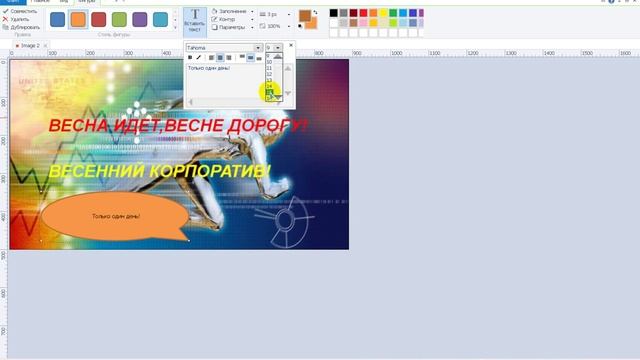
Task: Center text horizontally
Action: pyautogui.click(x=220, y=58)
